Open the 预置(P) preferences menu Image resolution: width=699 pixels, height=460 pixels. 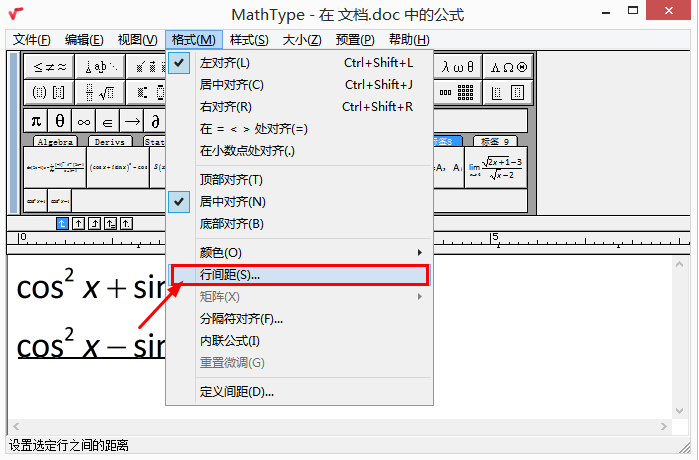pos(355,40)
